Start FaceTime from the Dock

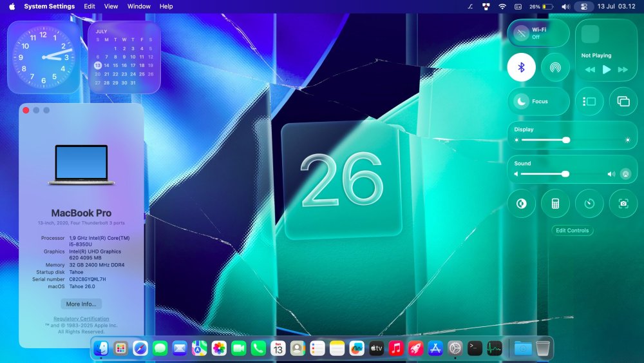coord(239,349)
